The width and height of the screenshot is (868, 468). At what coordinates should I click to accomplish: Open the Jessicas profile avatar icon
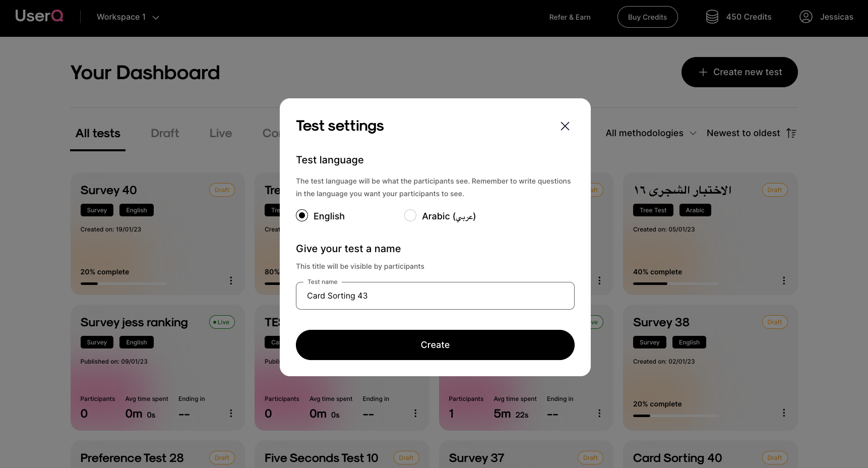pyautogui.click(x=805, y=17)
